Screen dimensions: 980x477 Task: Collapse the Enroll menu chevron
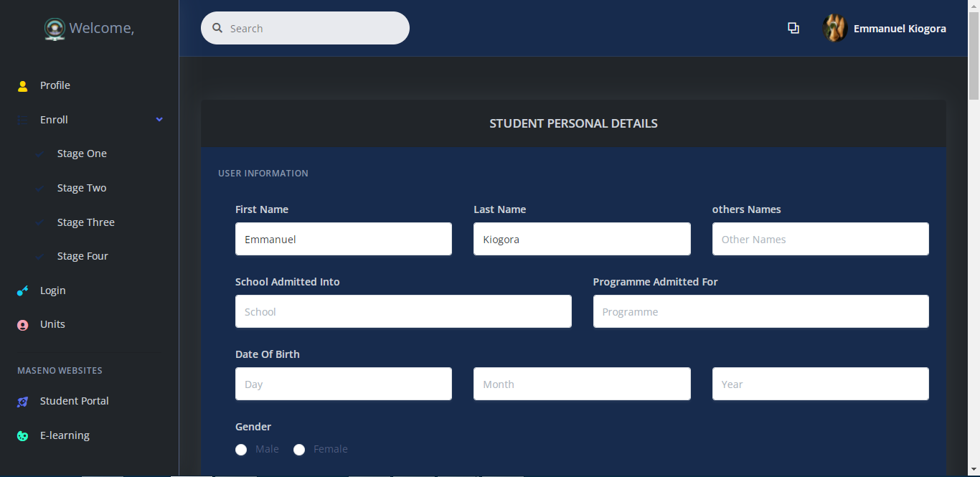click(159, 120)
